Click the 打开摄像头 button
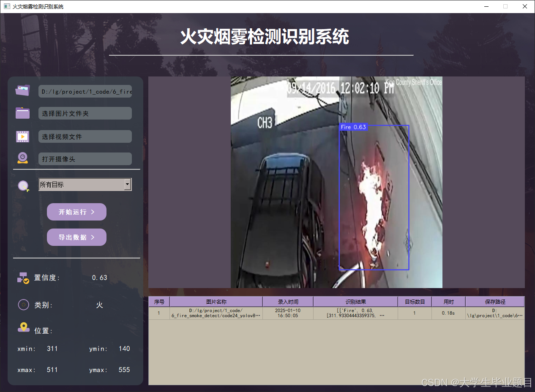Viewport: 535px width, 392px height. pyautogui.click(x=85, y=158)
